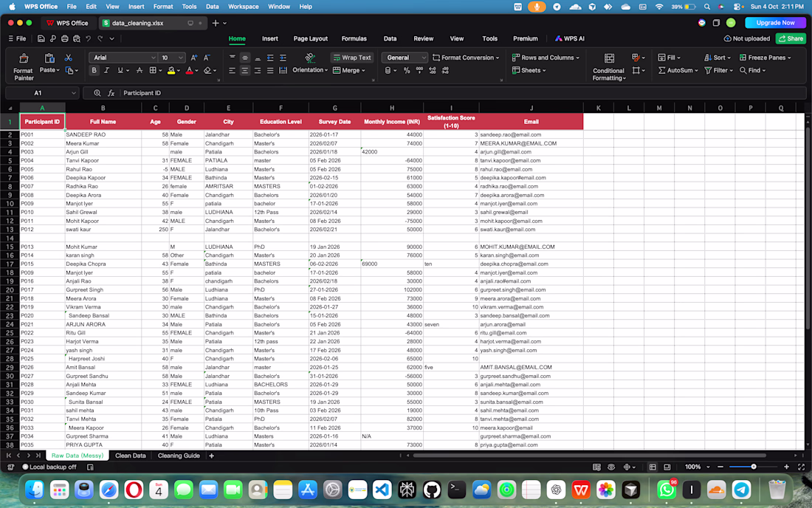Increase indent in alignment group
Image resolution: width=812 pixels, height=508 pixels.
[283, 58]
